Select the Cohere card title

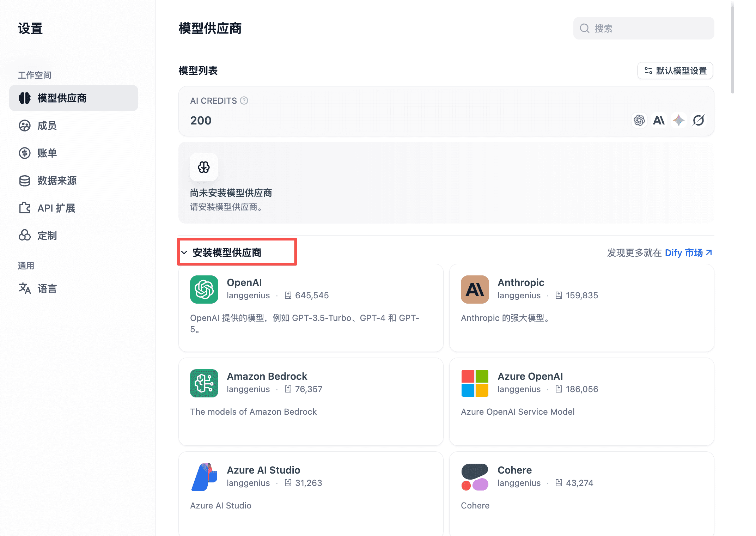514,470
